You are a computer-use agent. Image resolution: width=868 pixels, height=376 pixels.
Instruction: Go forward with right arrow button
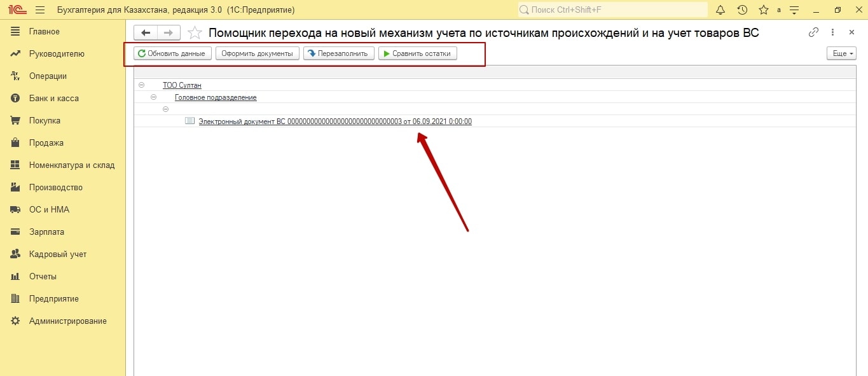[169, 32]
